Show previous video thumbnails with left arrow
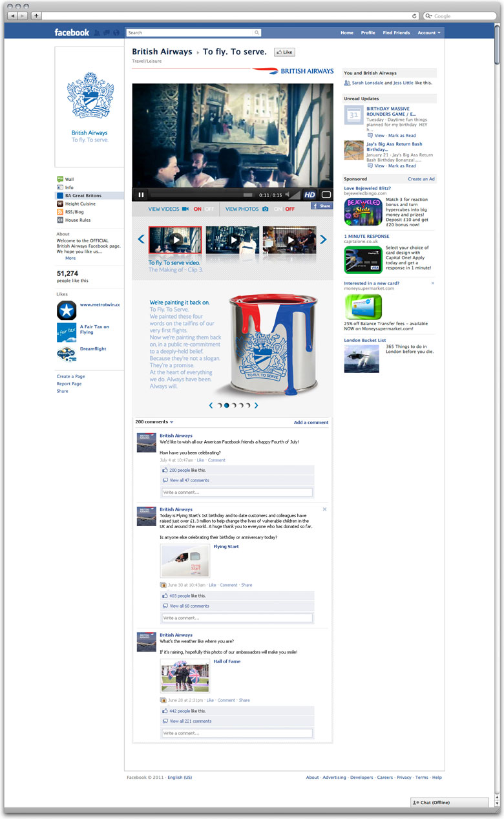This screenshot has width=504, height=819. tap(140, 239)
